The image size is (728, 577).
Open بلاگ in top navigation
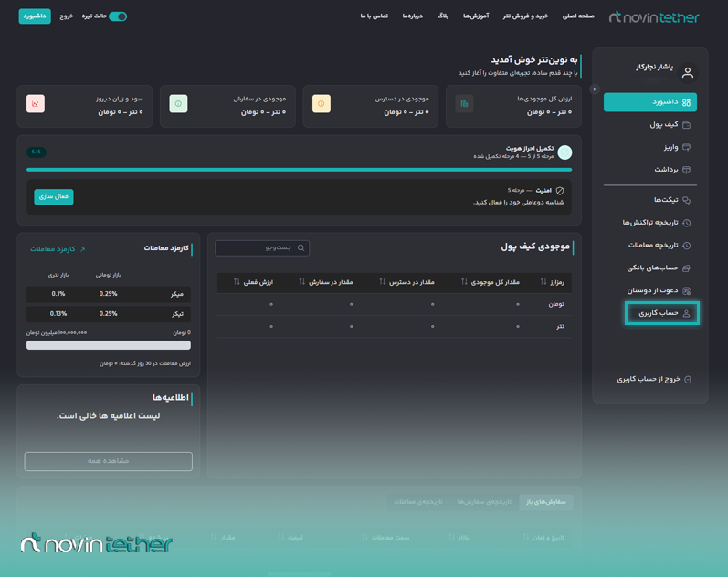443,16
